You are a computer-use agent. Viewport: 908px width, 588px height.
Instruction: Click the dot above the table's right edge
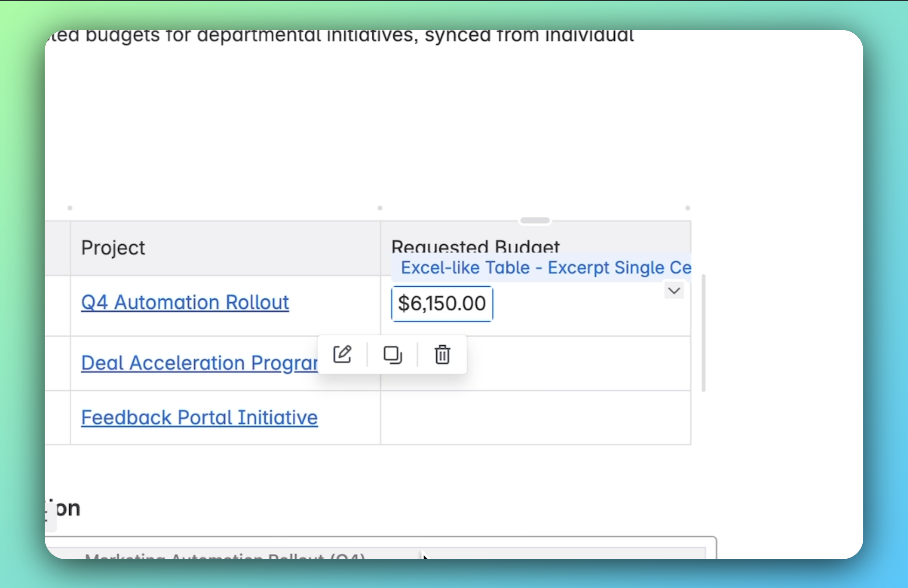click(x=688, y=208)
